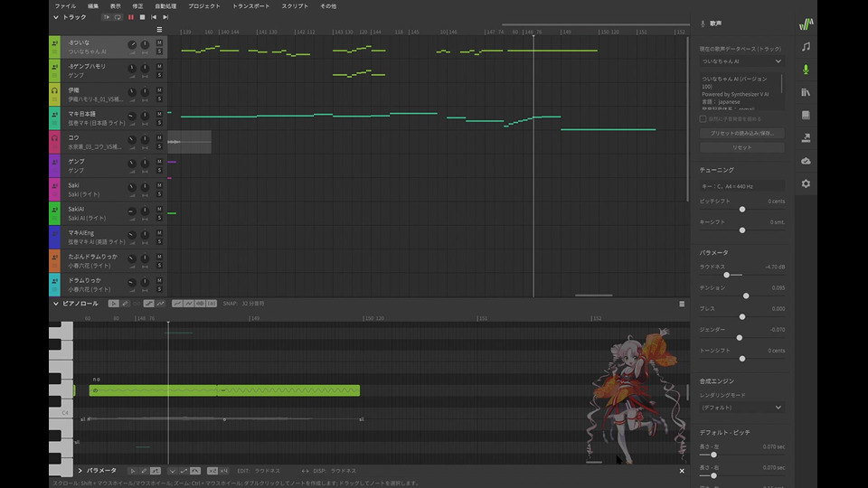Viewport: 868px width, 488px height.
Task: Click the play-from-cursor transport button
Action: coord(107,17)
